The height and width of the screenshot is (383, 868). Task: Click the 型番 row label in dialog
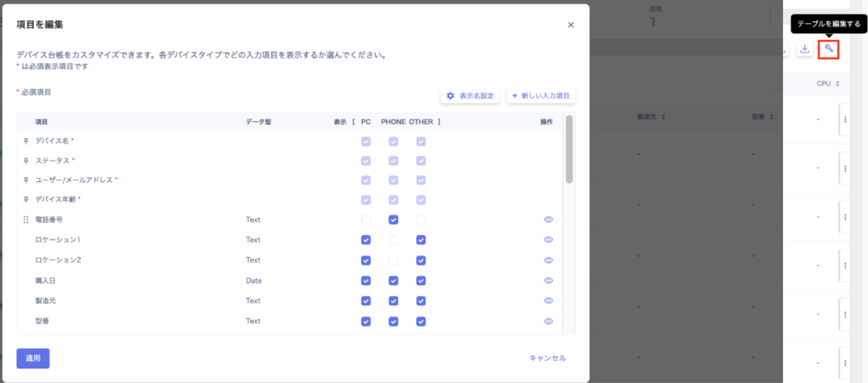(x=42, y=321)
